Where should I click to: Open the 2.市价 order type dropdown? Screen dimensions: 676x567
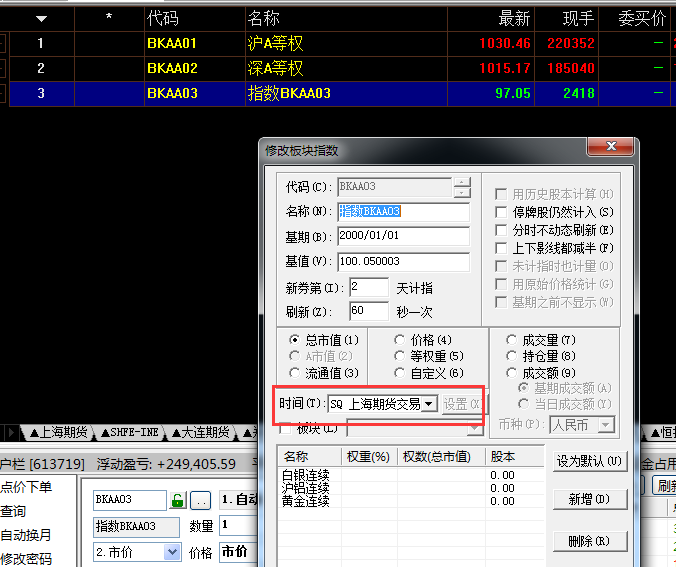[172, 552]
